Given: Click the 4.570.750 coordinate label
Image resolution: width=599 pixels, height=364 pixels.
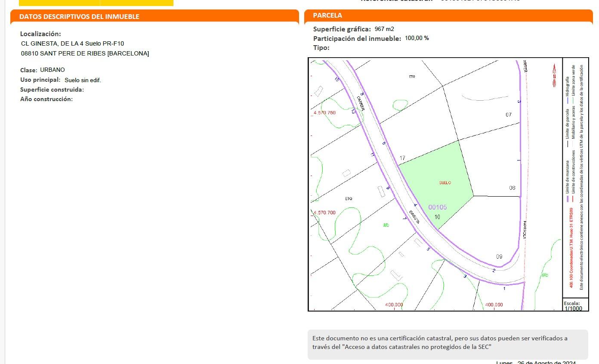Looking at the screenshot, I should (x=324, y=113).
